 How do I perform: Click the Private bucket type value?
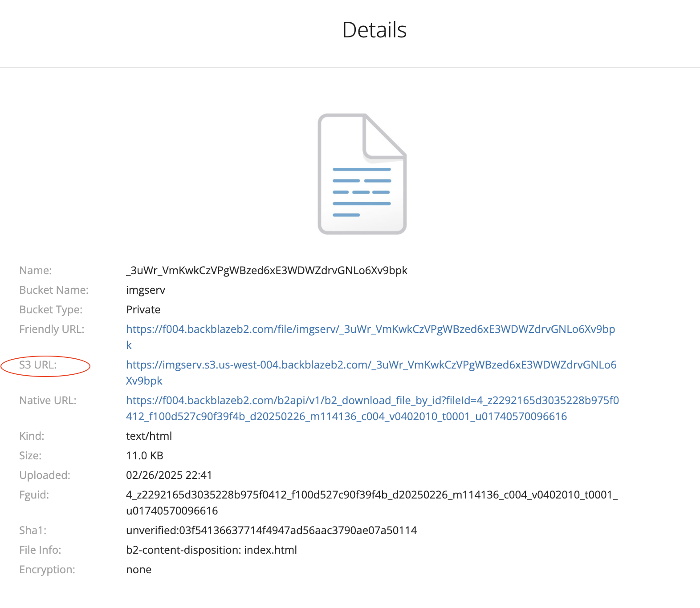[x=143, y=310]
